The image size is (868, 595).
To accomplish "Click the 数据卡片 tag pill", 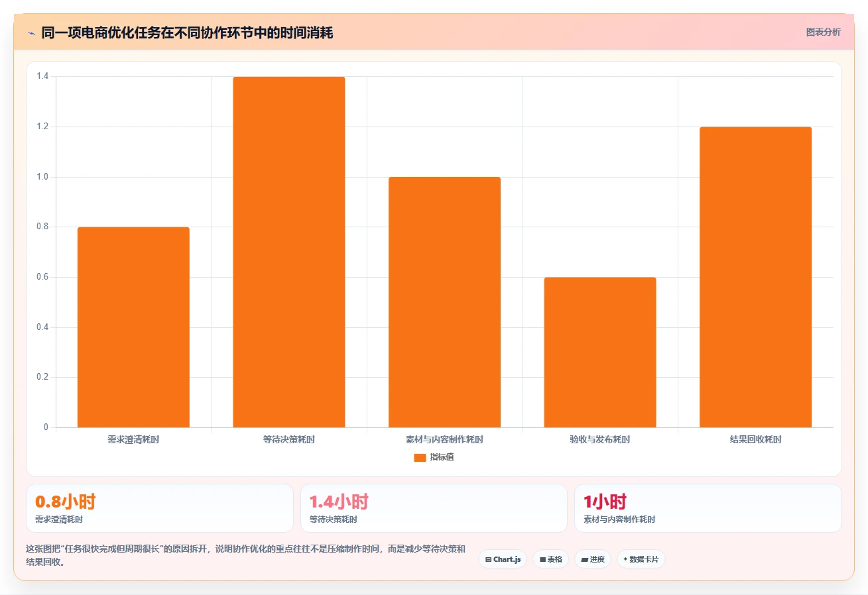I will (641, 559).
